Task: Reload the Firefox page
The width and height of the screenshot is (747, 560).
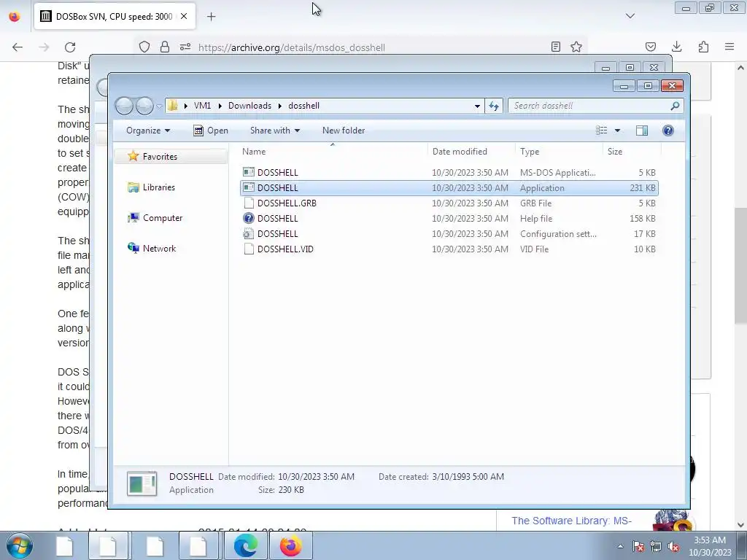Action: [x=70, y=47]
